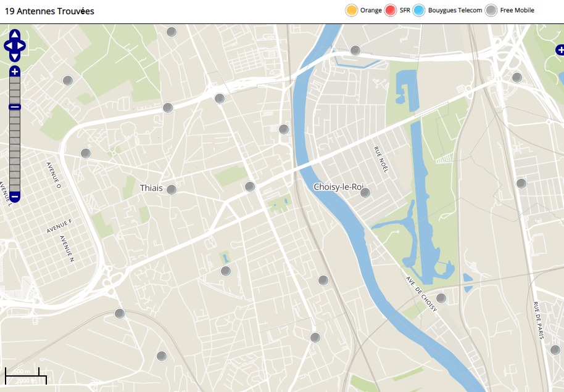Click the antenna marker near Rue de Paris
Screen dimensions: 564x392
[555, 350]
